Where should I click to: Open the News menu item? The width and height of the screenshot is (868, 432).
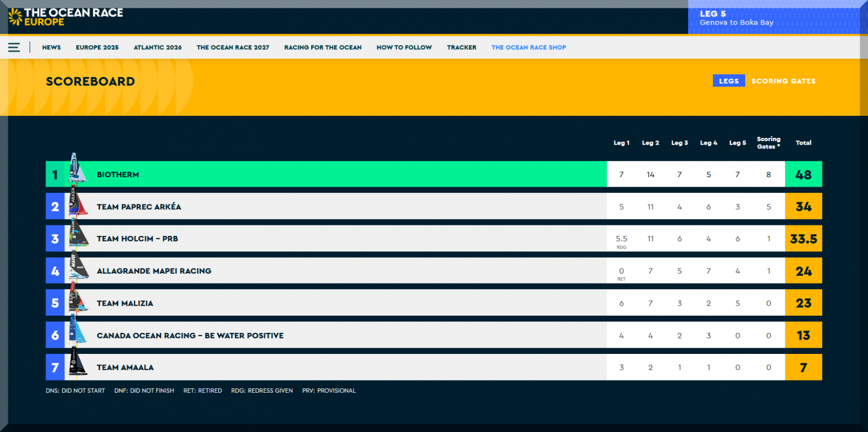click(x=51, y=48)
